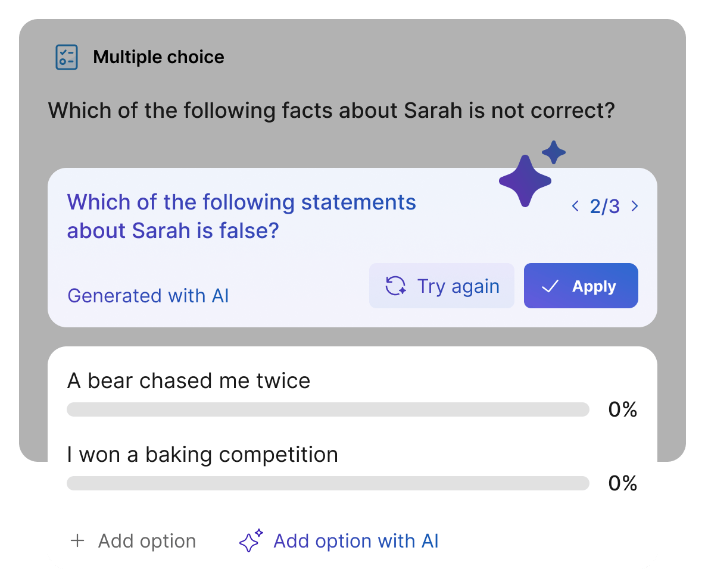Click the small blue sparkle star
This screenshot has width=705, height=588.
pyautogui.click(x=554, y=153)
